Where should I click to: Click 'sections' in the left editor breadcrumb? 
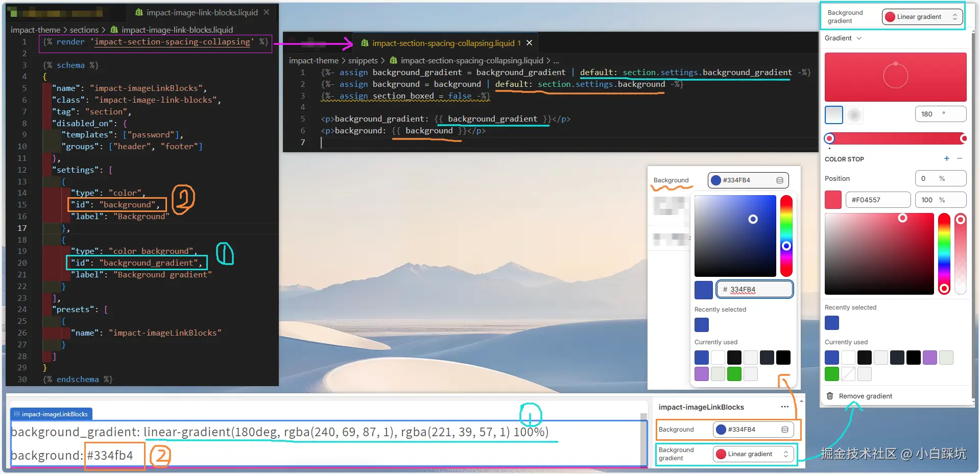[x=84, y=30]
